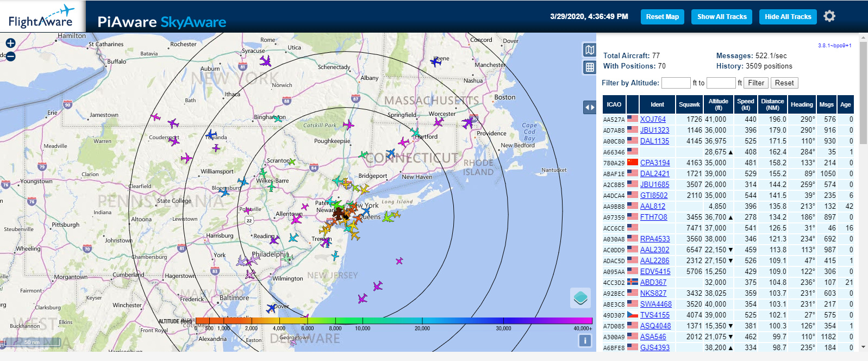Click the Reset Map button
Screen dimensions: 868x361
pos(662,17)
